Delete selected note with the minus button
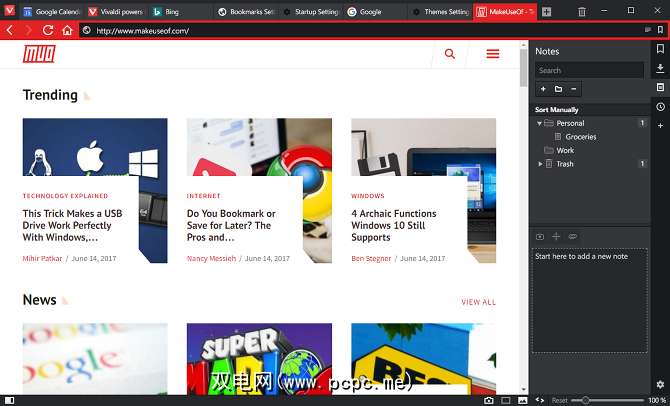Image resolution: width=670 pixels, height=406 pixels. (x=573, y=89)
